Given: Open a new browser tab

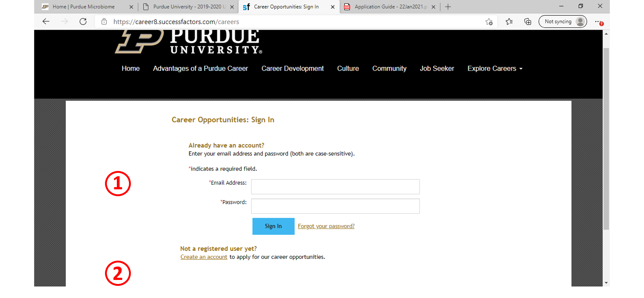Looking at the screenshot, I should (x=448, y=7).
